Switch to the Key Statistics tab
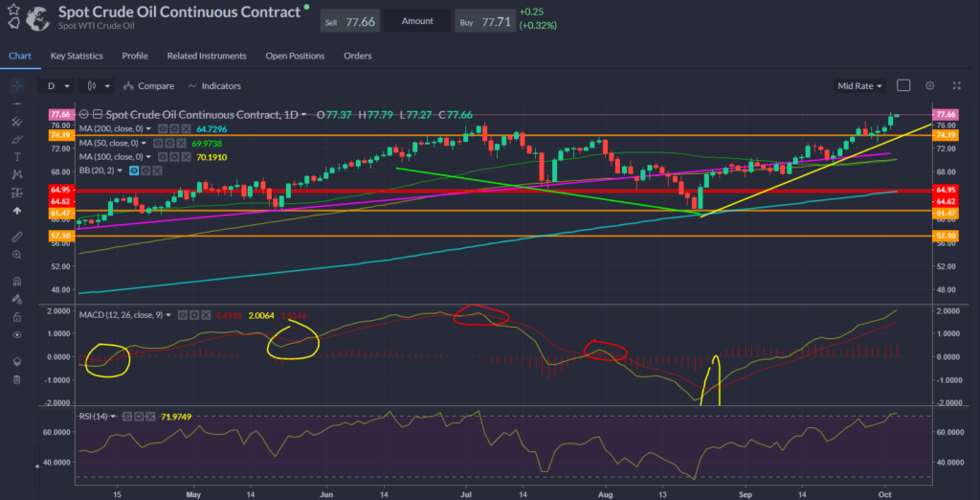Viewport: 980px width, 500px height. coord(77,56)
